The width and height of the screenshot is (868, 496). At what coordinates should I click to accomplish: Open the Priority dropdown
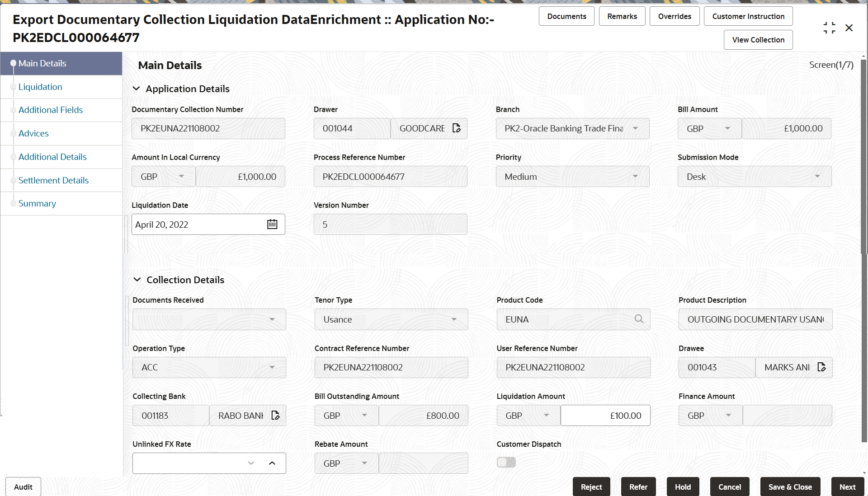572,177
